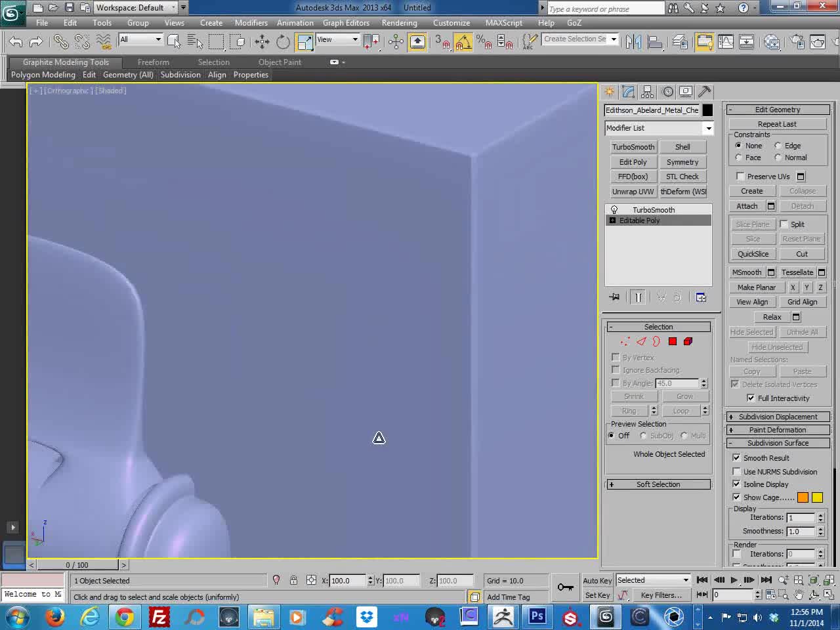This screenshot has height=630, width=840.
Task: Click the Mirror tool icon
Action: (x=633, y=42)
